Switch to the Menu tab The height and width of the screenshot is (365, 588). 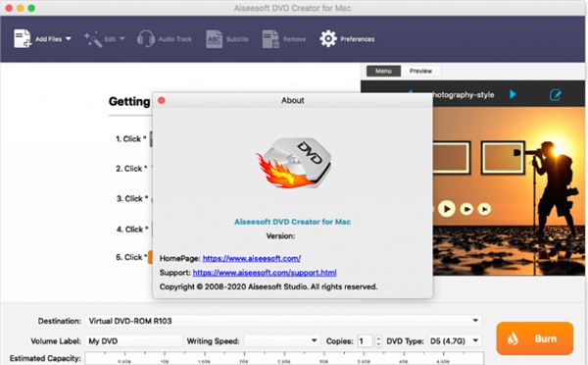pyautogui.click(x=383, y=71)
